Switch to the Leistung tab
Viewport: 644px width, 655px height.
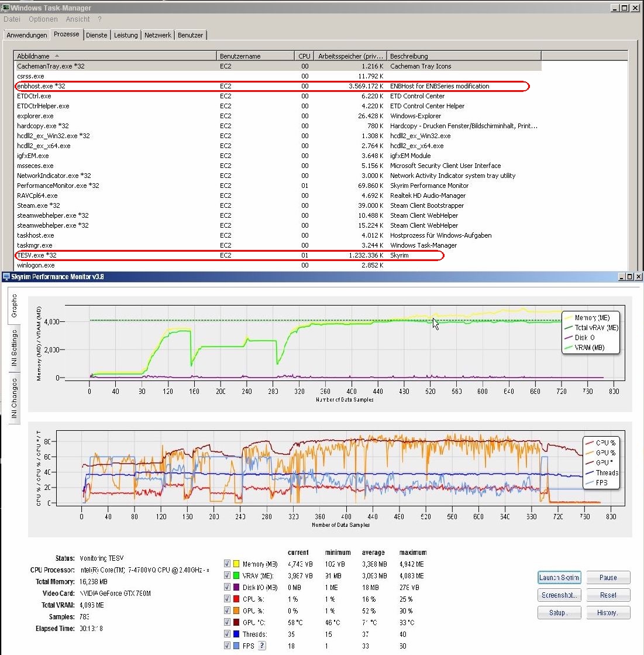point(126,35)
